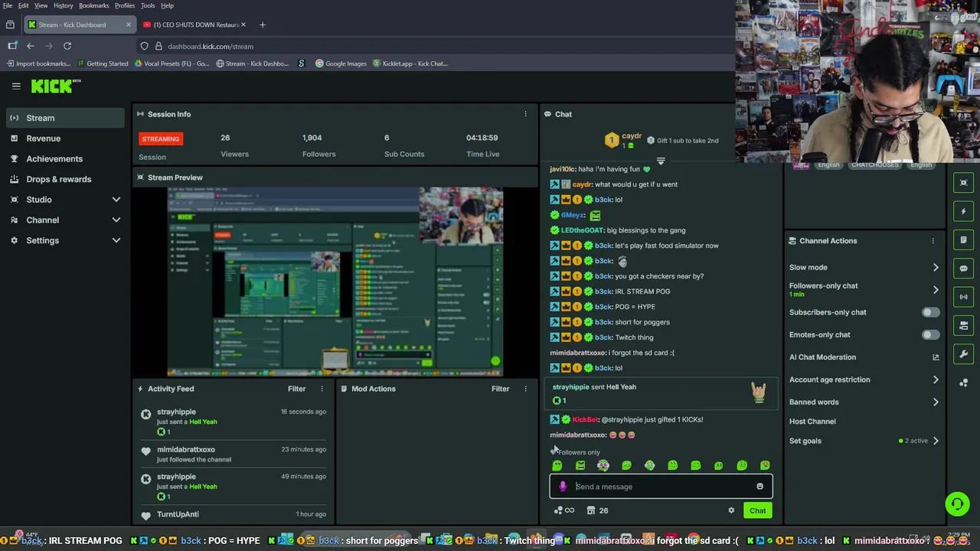Click TurntUpAnti in Activity Feed
Screen dimensions: 980x551
(x=178, y=514)
